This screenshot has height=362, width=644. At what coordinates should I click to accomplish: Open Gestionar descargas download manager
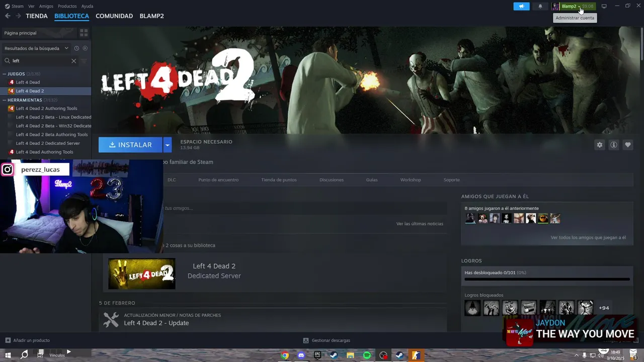point(327,340)
